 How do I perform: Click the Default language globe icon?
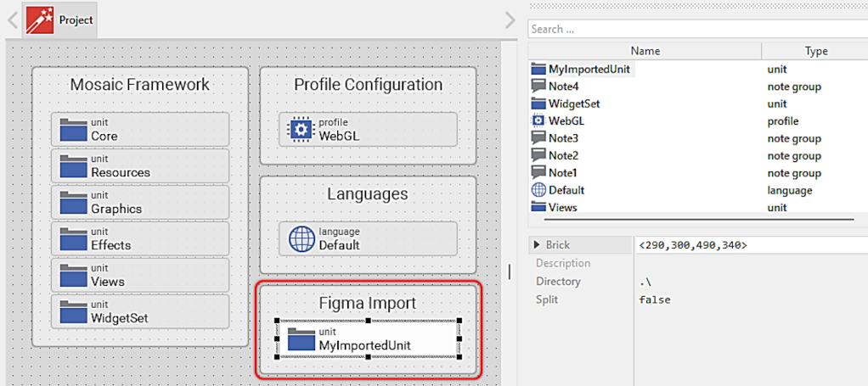[x=302, y=238]
